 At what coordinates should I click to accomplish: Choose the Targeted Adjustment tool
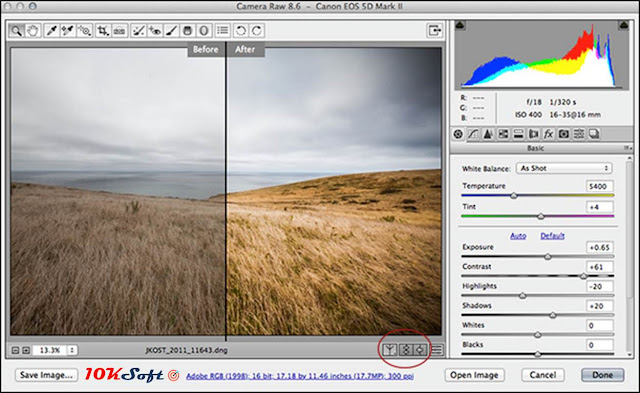[x=84, y=31]
